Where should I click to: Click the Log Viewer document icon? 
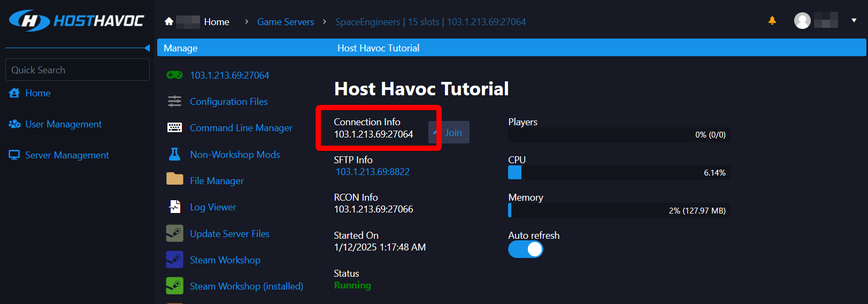[175, 207]
